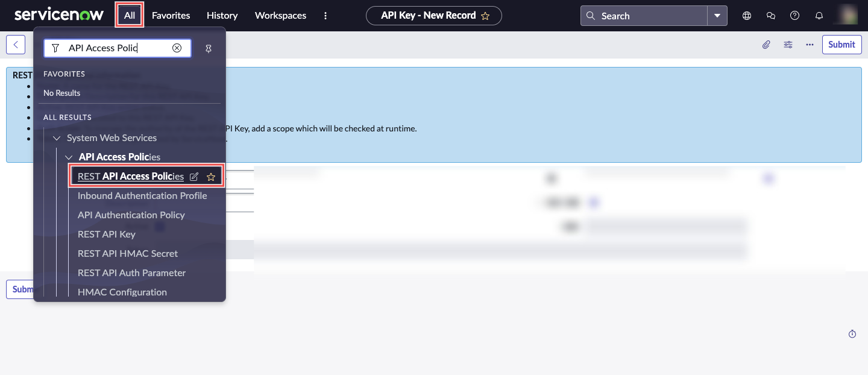The image size is (868, 375).
Task: Open the History menu
Action: (222, 15)
